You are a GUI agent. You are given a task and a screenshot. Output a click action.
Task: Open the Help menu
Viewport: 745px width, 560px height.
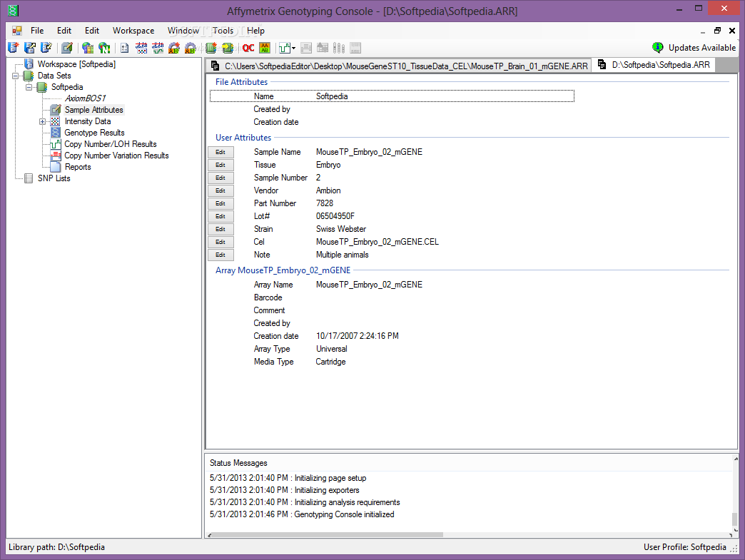[x=255, y=31]
